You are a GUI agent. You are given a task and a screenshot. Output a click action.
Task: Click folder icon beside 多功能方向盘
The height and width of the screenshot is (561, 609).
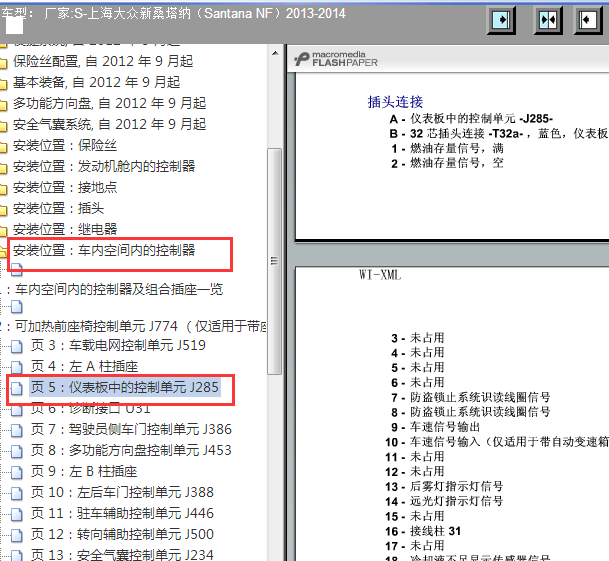pos(3,105)
